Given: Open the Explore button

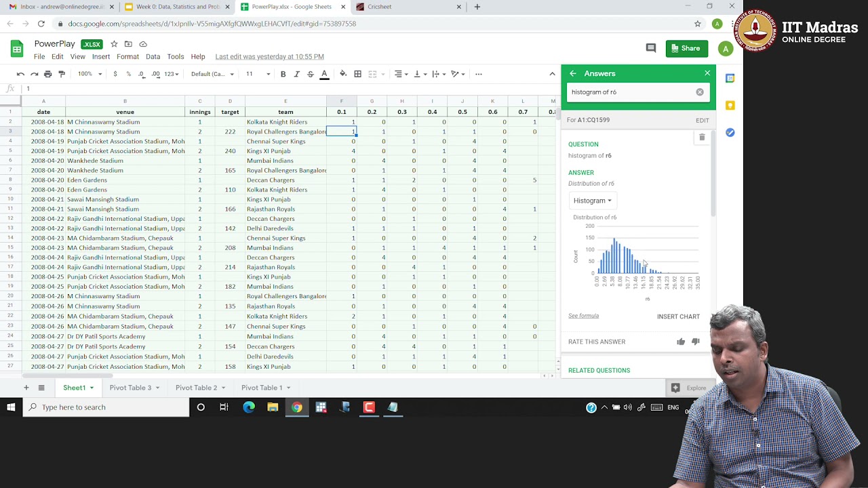Looking at the screenshot, I should tap(689, 388).
